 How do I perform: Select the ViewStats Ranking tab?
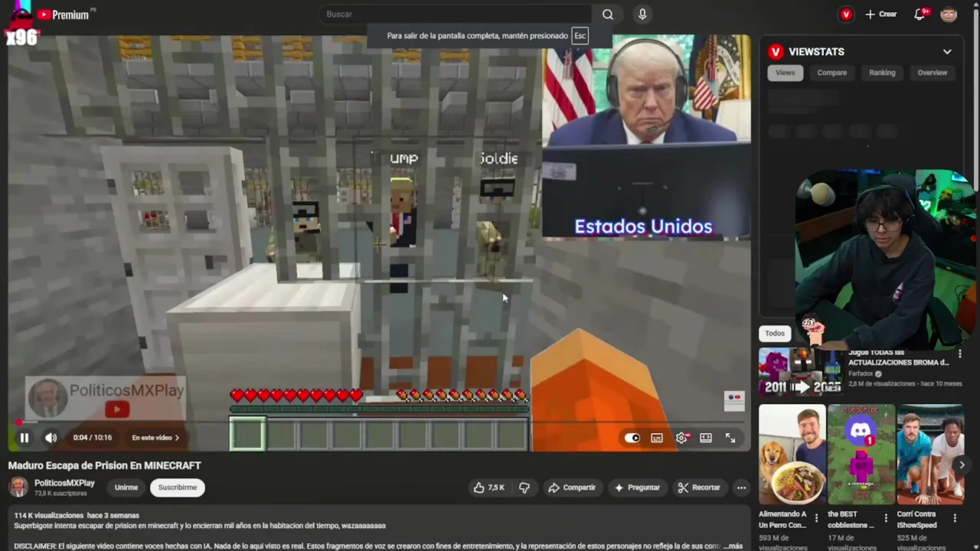[882, 73]
